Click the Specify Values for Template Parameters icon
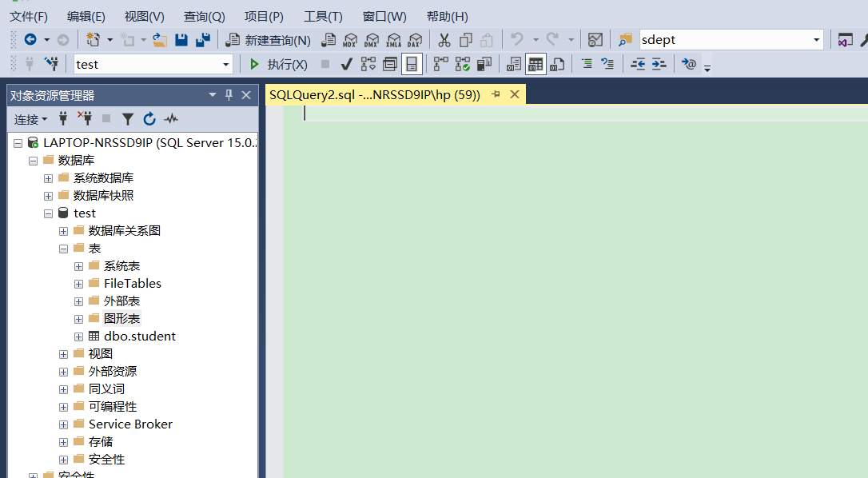 click(x=689, y=64)
